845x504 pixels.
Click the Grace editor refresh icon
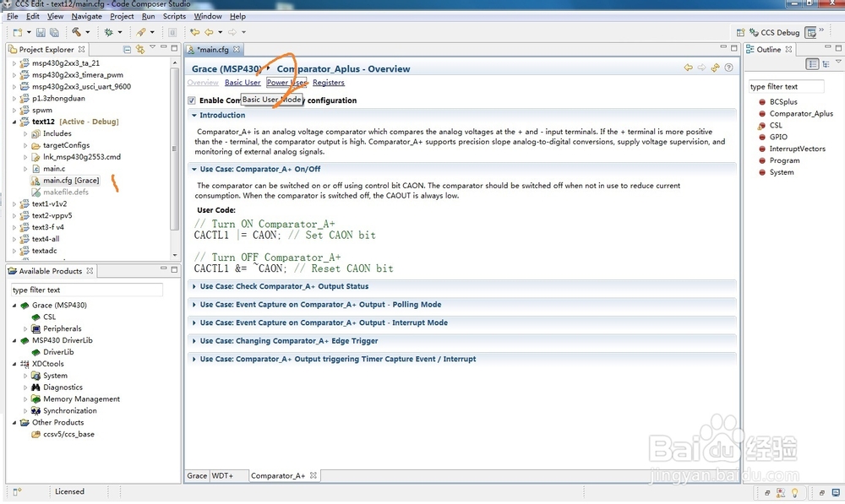(715, 68)
